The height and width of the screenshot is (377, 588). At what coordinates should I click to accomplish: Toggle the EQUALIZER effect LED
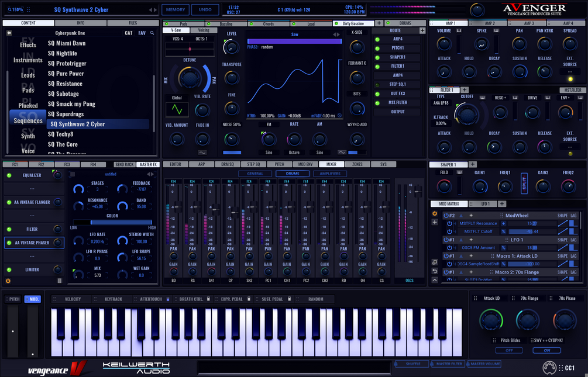9,175
